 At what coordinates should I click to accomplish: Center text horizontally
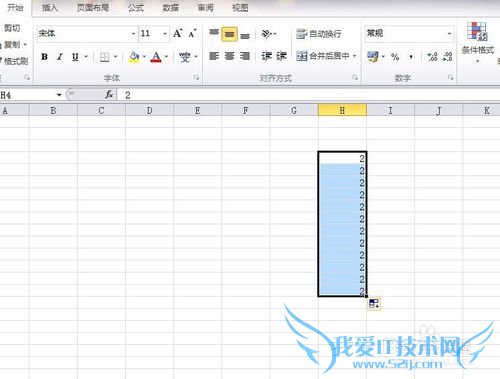click(229, 56)
